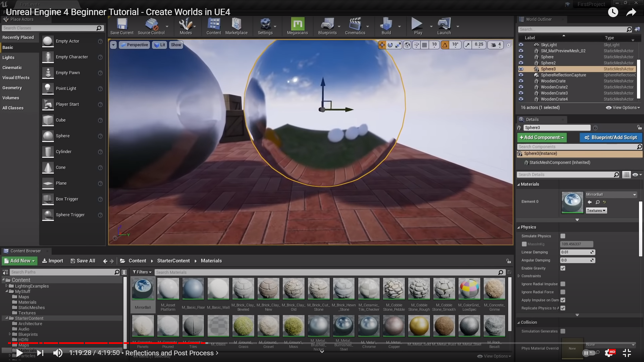The width and height of the screenshot is (644, 362).
Task: Uncheck the Enable Gravity checkbox
Action: (x=563, y=268)
